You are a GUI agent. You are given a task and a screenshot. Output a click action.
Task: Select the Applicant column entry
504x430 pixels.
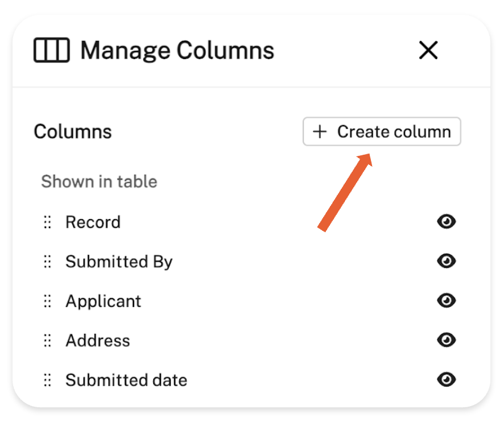104,301
